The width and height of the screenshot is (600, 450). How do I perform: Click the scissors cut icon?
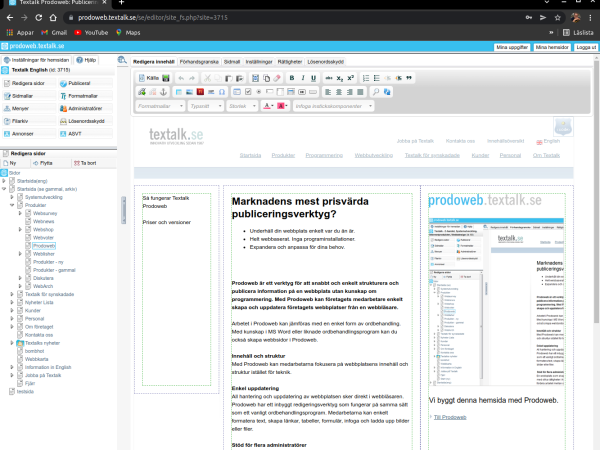coord(207,78)
